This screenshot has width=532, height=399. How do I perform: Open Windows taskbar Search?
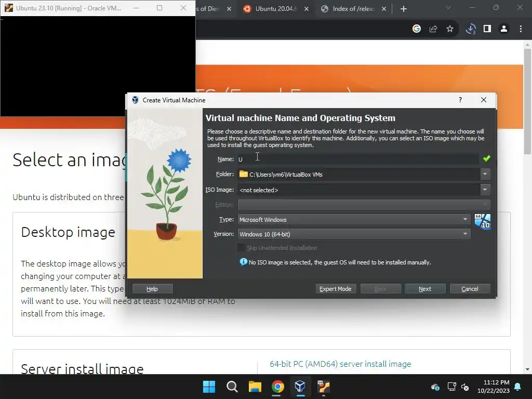coord(232,387)
